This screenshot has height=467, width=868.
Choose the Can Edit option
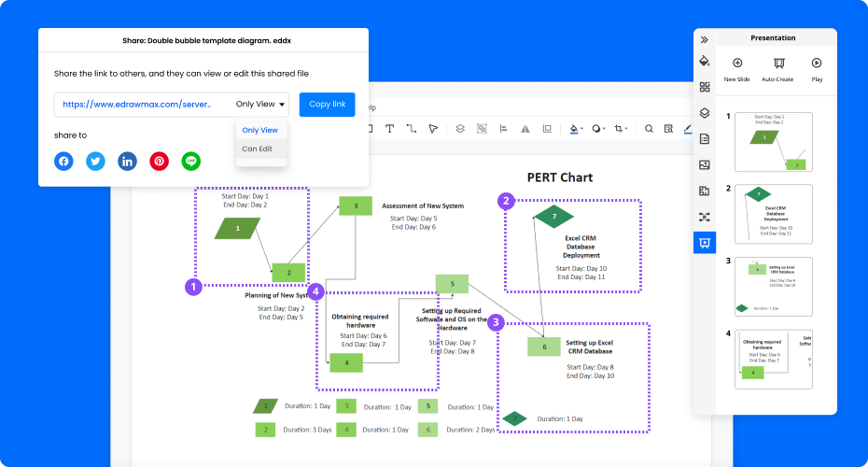[x=258, y=149]
